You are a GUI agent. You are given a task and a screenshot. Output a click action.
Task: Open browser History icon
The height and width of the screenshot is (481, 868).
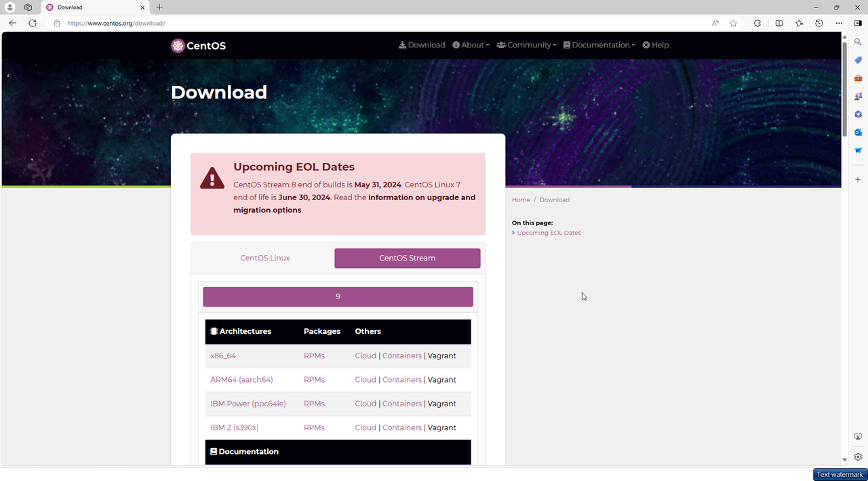coord(819,23)
